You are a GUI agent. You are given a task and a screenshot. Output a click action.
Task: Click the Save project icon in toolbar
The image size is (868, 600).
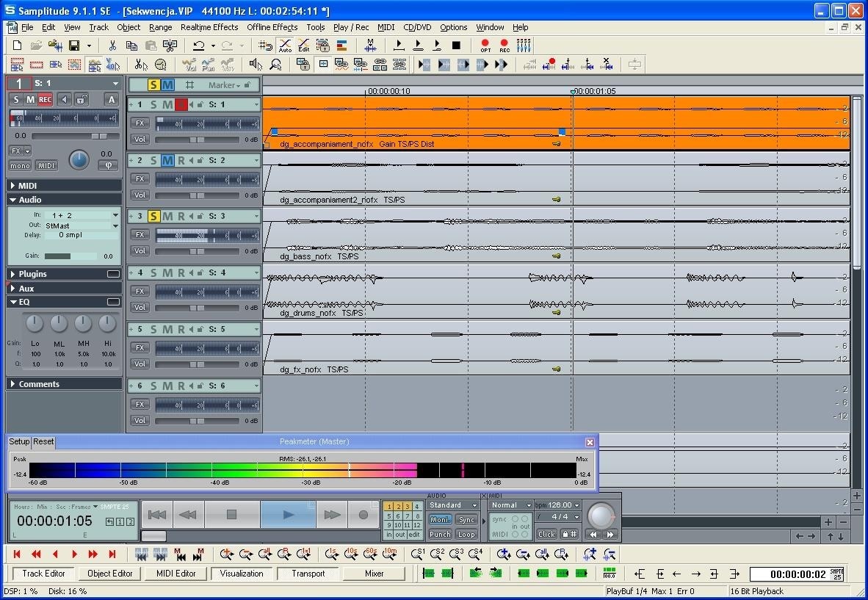click(x=74, y=46)
